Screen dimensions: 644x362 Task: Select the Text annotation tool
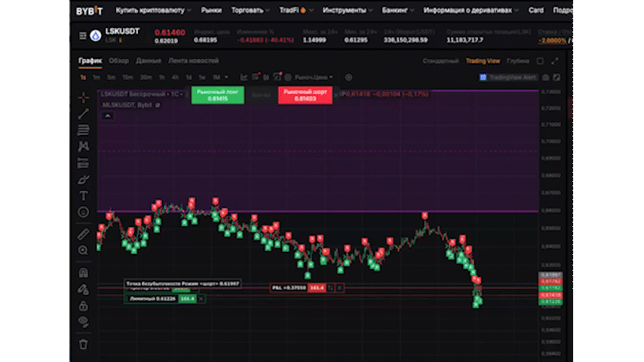(84, 196)
